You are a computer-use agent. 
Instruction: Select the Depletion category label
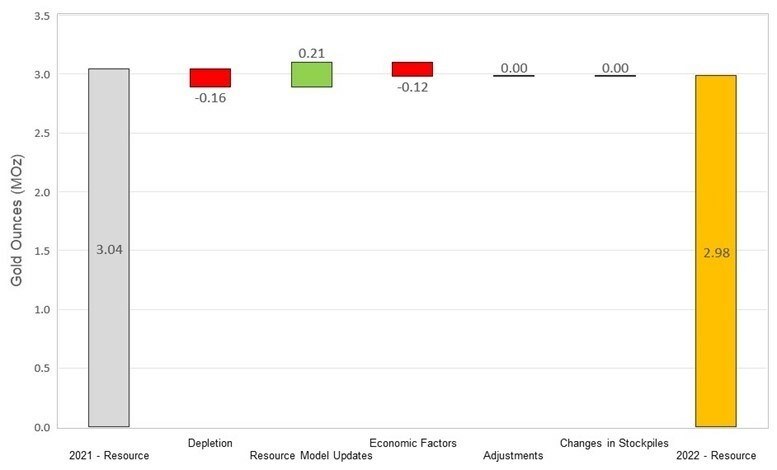point(210,442)
